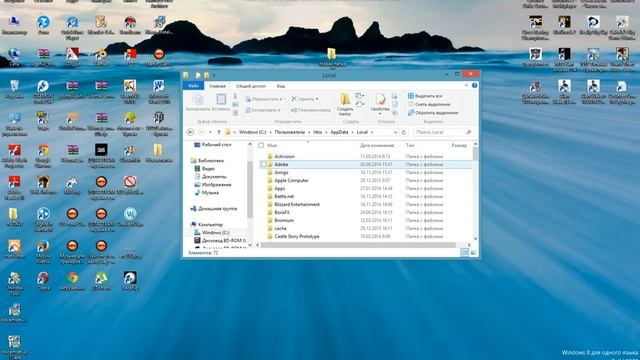This screenshot has height=360, width=640.
Task: Open the Файл tab in Explorer ribbon
Action: click(193, 86)
